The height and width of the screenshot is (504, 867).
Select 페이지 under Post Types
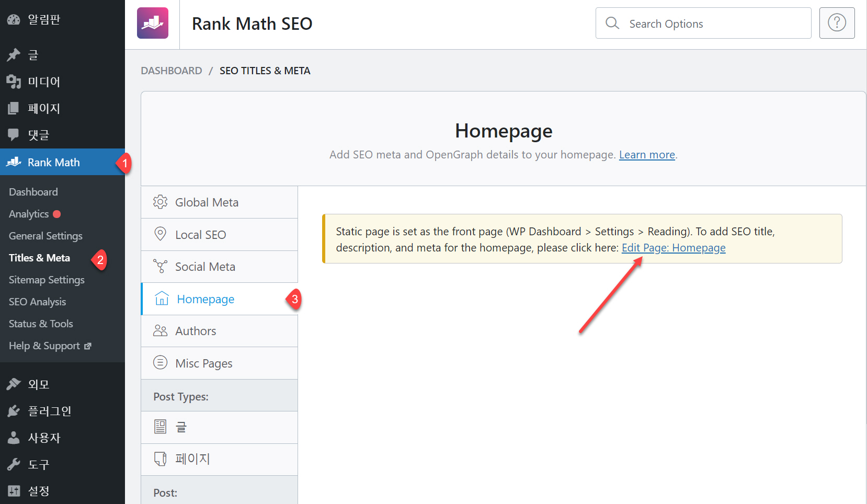click(x=219, y=460)
